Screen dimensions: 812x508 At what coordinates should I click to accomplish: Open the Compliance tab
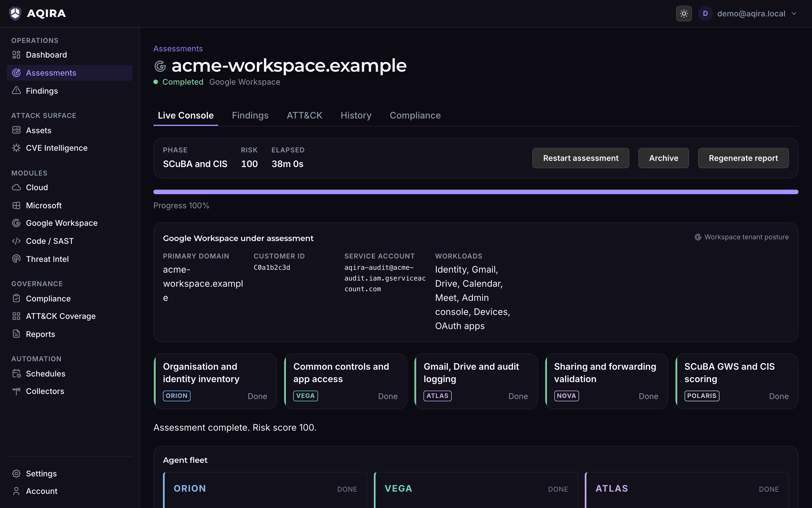click(415, 115)
